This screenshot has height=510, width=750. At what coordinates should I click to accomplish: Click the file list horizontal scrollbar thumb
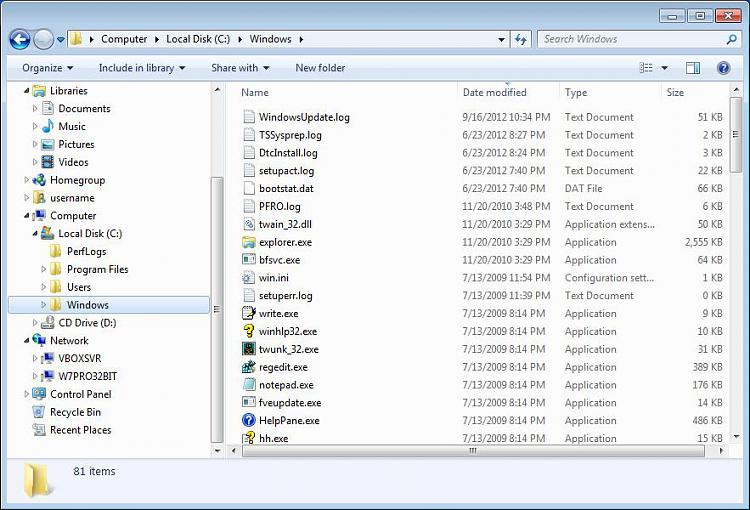coord(473,451)
